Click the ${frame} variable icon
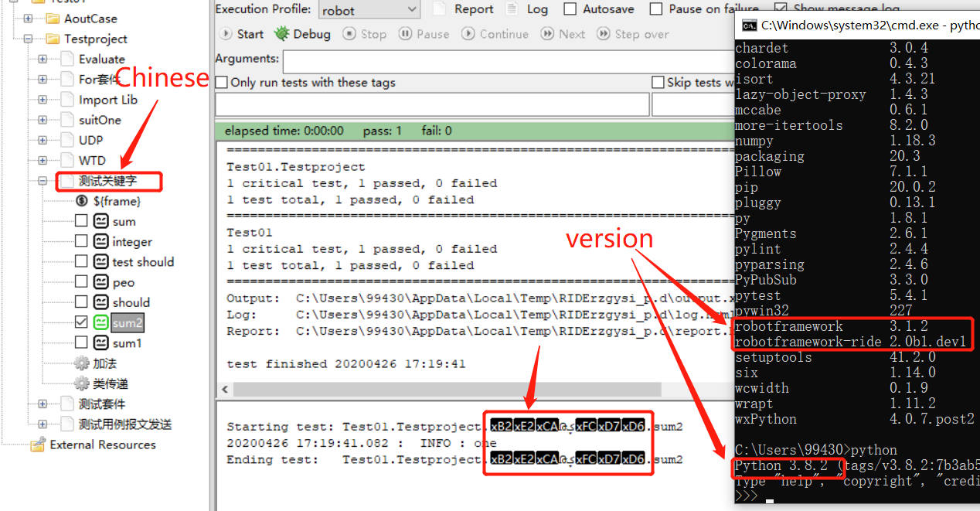 (x=82, y=200)
